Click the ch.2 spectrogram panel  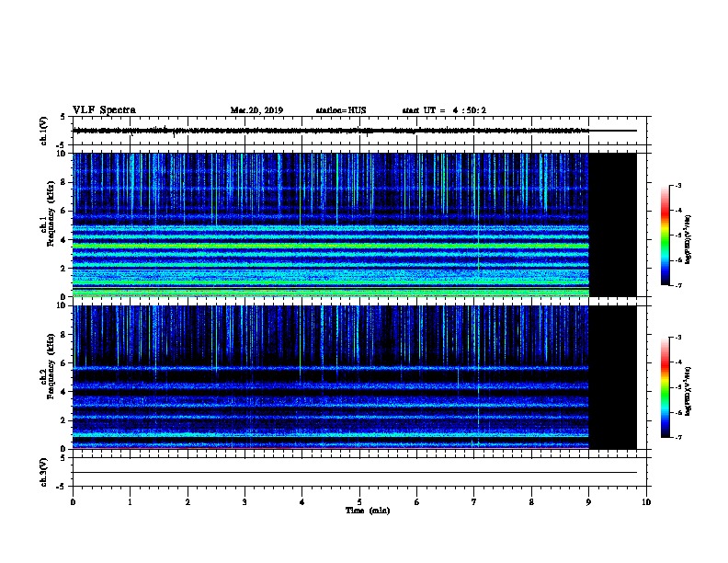(331, 377)
